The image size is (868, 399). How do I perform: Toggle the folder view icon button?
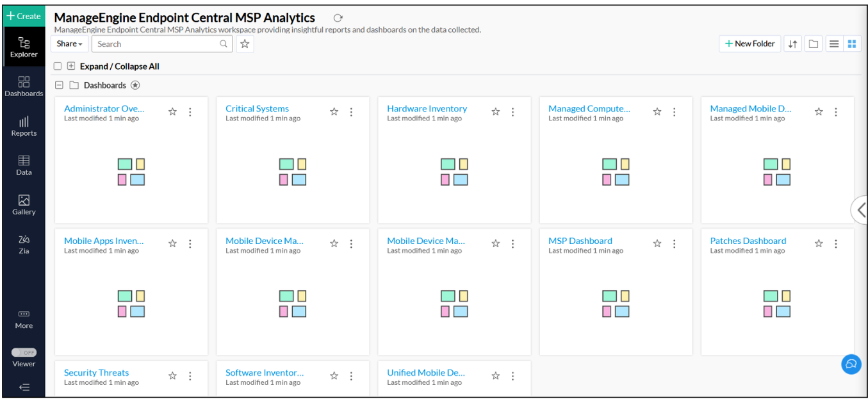click(x=813, y=44)
